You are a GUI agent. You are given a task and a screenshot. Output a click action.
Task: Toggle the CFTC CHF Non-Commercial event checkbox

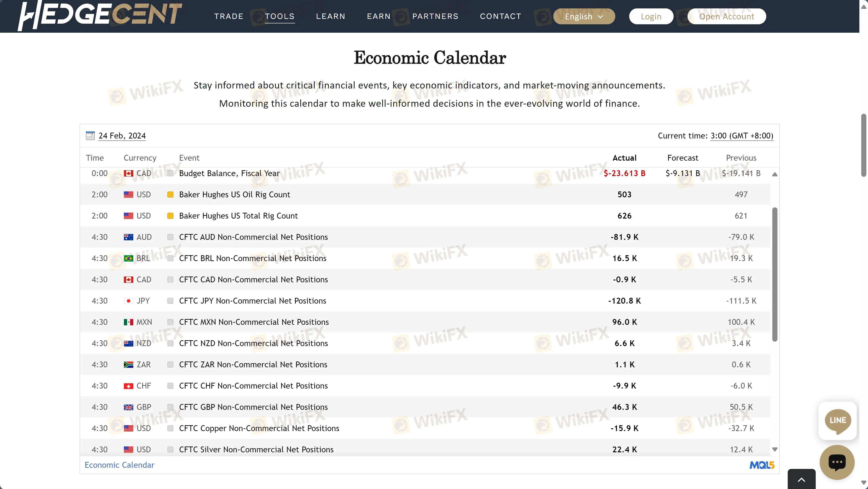170,386
